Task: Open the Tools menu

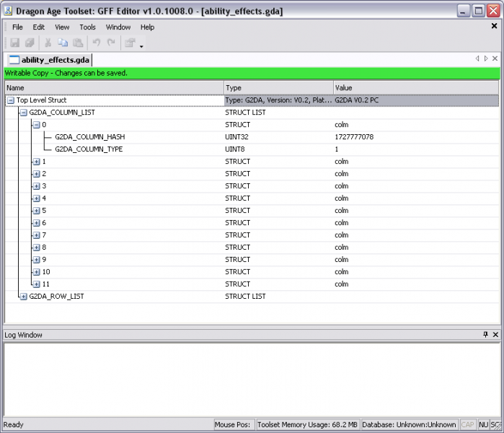Action: 87,27
